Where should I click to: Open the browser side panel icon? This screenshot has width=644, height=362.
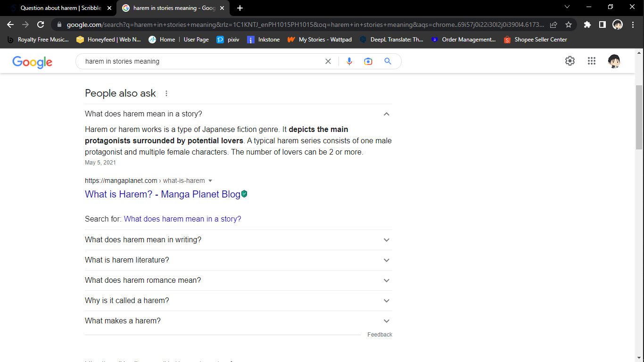(x=602, y=24)
